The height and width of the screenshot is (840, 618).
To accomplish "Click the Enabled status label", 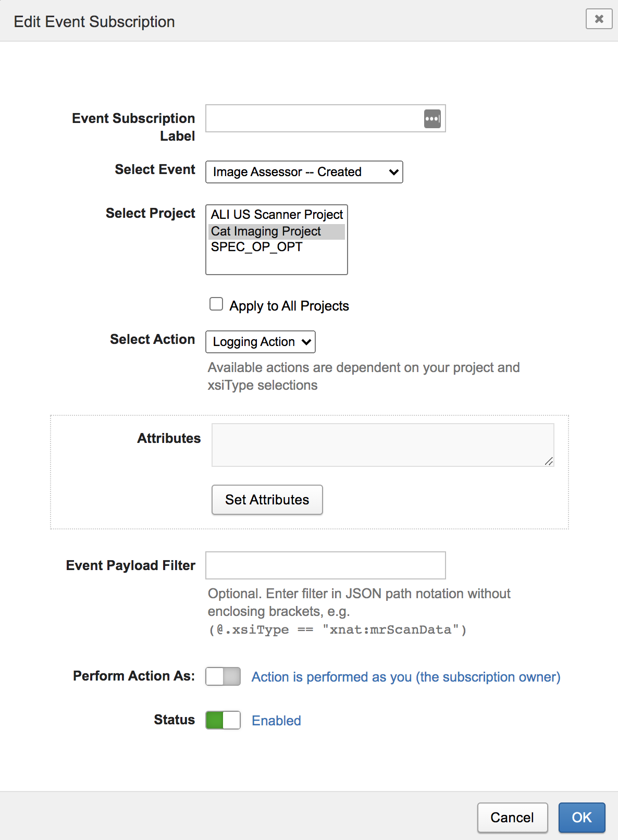I will [x=276, y=721].
